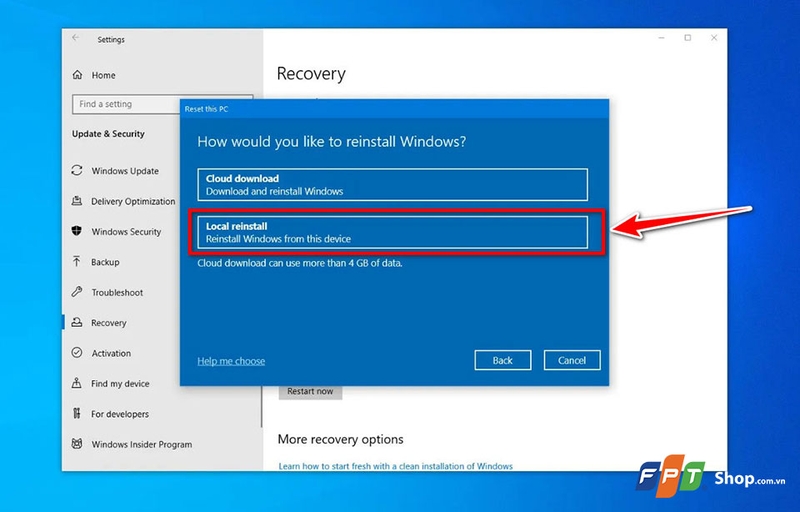Click the Windows Insider Program icon
Viewport: 800px width, 512px height.
coord(77,444)
